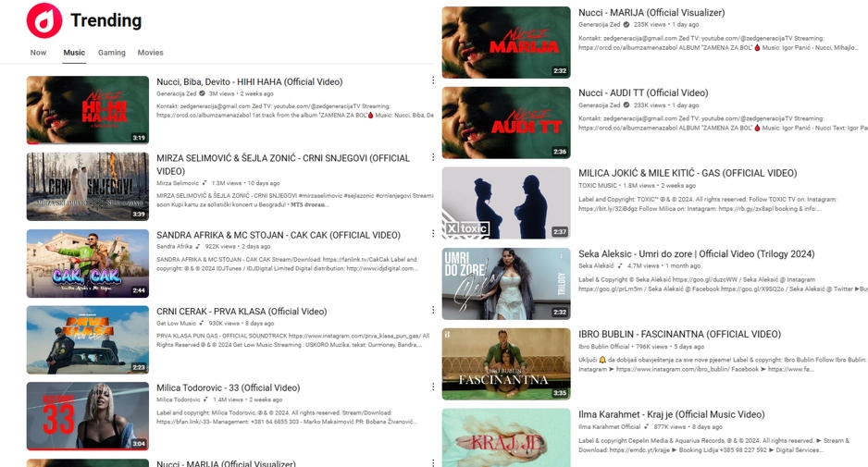
Task: Open title Seka Aleksic - Umri do zore
Action: (697, 254)
